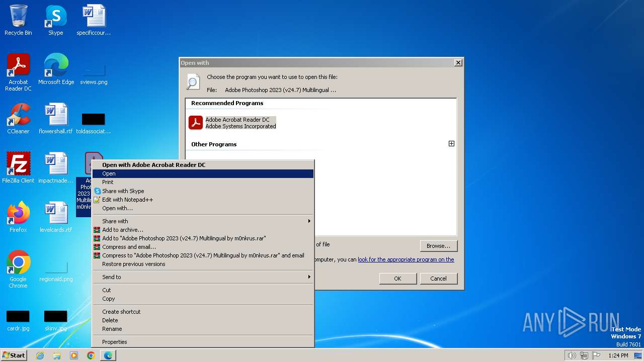Choose Print from the context menu
This screenshot has width=644, height=362.
click(x=202, y=182)
